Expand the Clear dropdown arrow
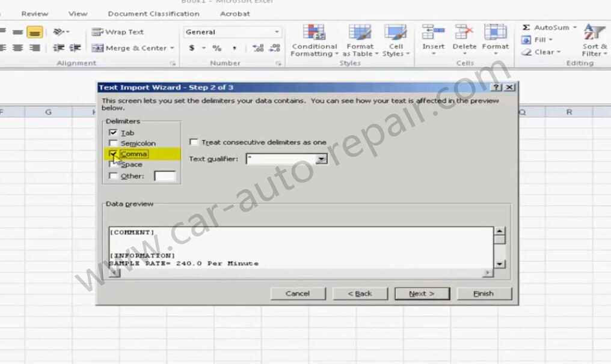 pyautogui.click(x=559, y=52)
